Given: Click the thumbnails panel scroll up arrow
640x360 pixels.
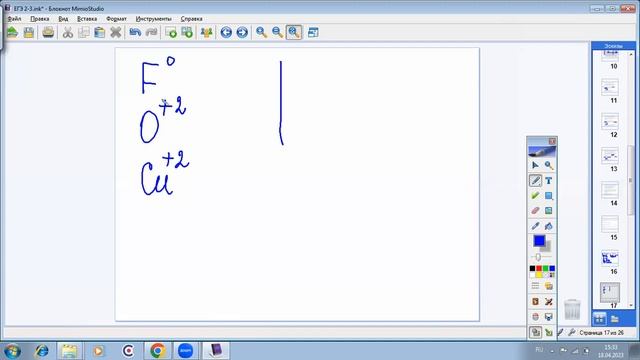Looking at the screenshot, I should 631,54.
